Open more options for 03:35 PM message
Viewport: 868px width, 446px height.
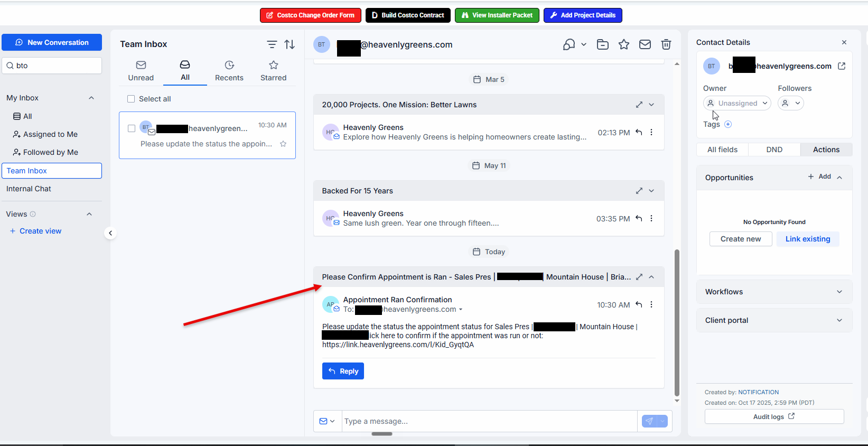(651, 218)
